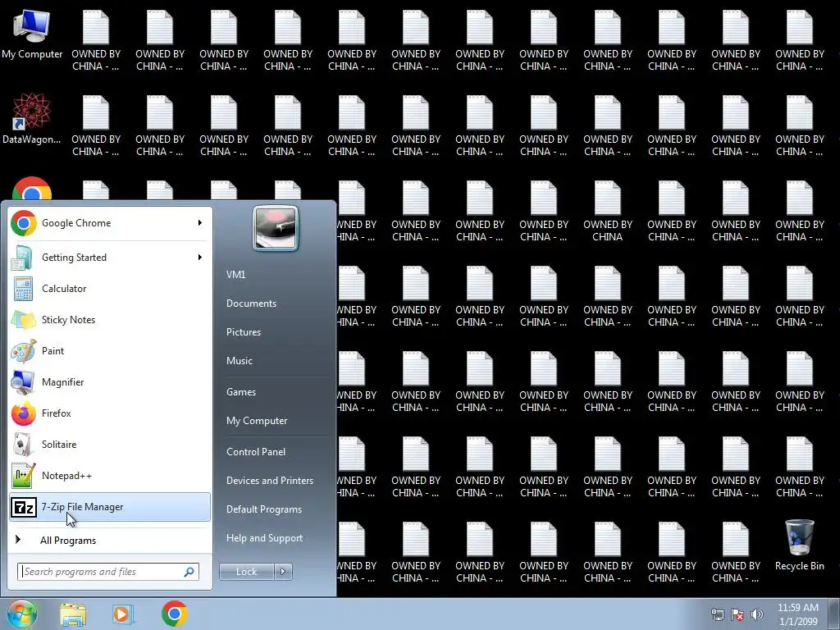Viewport: 840px width, 630px height.
Task: Select OWNED BY CHINA file beside DataWagon shortcut
Action: coord(96,126)
